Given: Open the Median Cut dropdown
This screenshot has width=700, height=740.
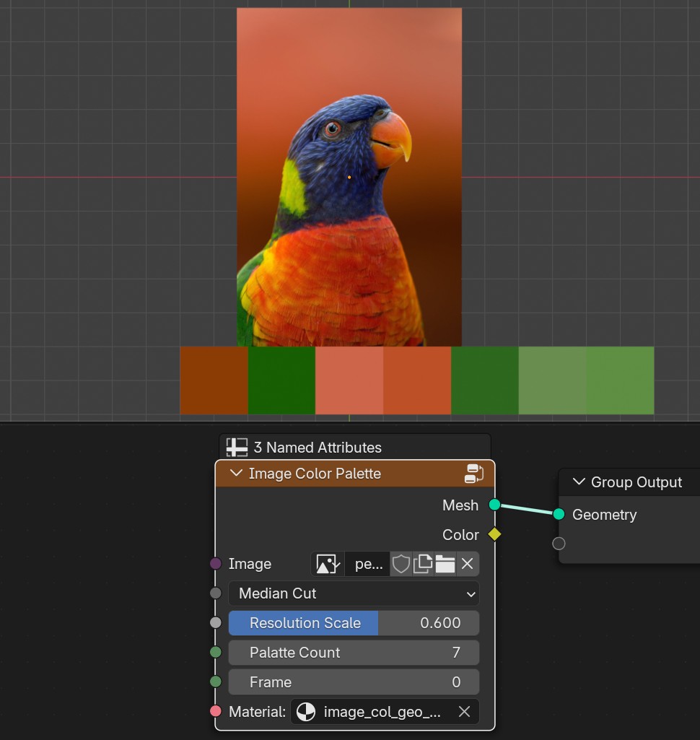Looking at the screenshot, I should click(x=354, y=593).
